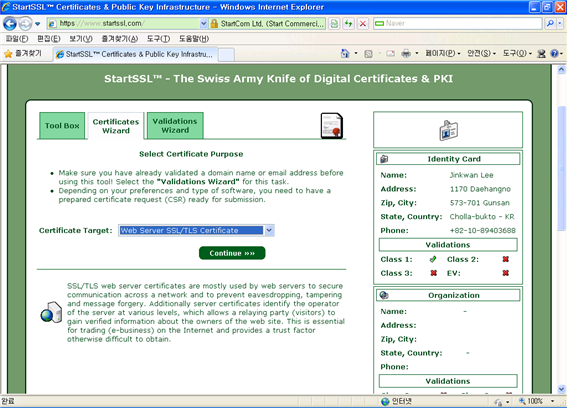Click the Messenger person icon in command bar
This screenshot has height=409, width=567.
pyautogui.click(x=541, y=54)
